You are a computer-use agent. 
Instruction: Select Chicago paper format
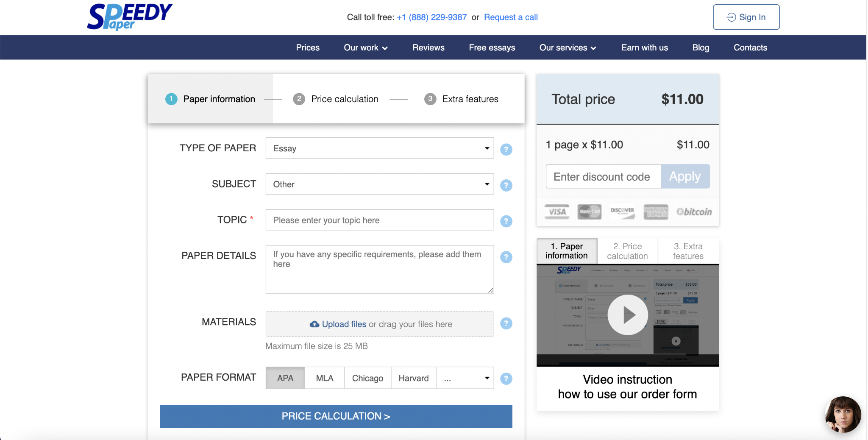pos(367,378)
